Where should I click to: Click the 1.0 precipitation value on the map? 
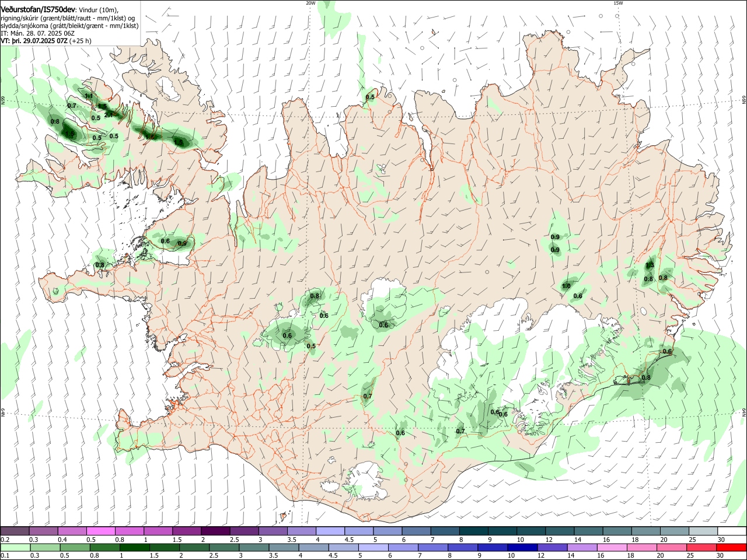click(x=566, y=286)
